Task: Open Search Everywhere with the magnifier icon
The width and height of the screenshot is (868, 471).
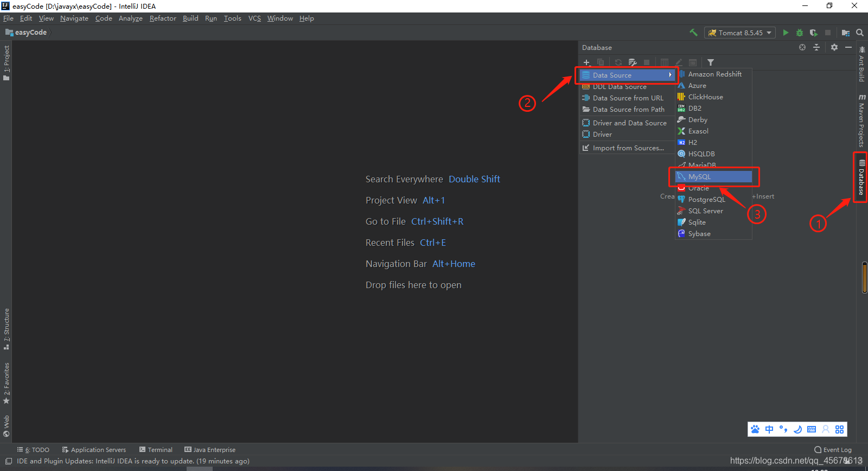Action: pos(860,33)
